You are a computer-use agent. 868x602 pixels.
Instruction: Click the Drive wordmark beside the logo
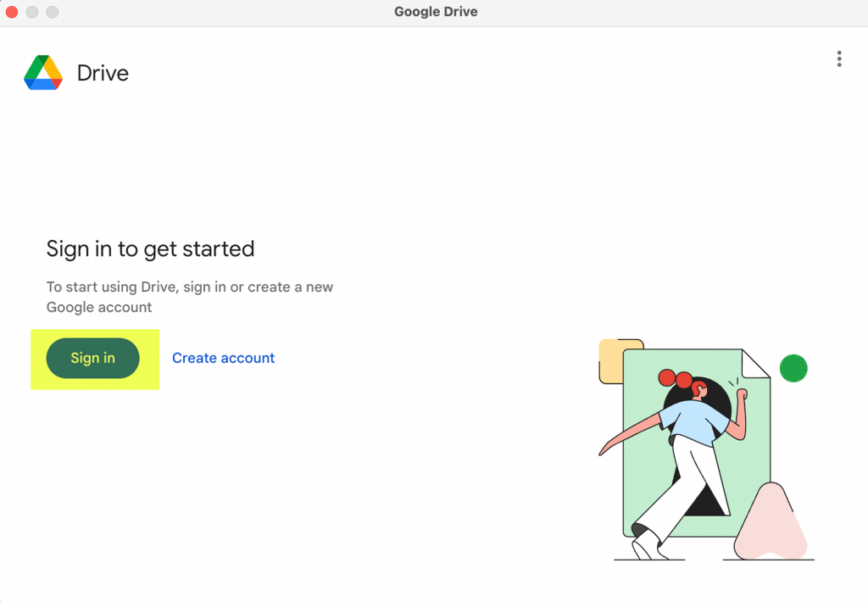pyautogui.click(x=103, y=73)
